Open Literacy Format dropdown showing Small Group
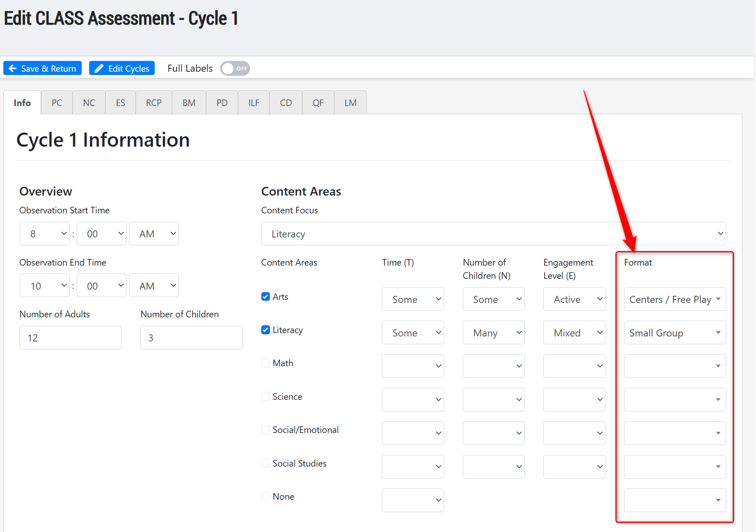Viewport: 756px width, 532px height. 675,333
